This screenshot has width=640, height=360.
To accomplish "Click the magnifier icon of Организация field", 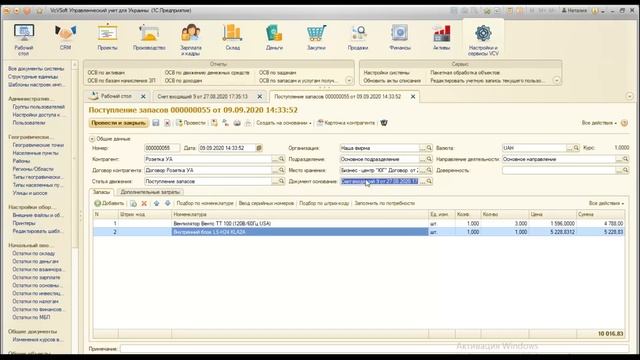I will (429, 148).
